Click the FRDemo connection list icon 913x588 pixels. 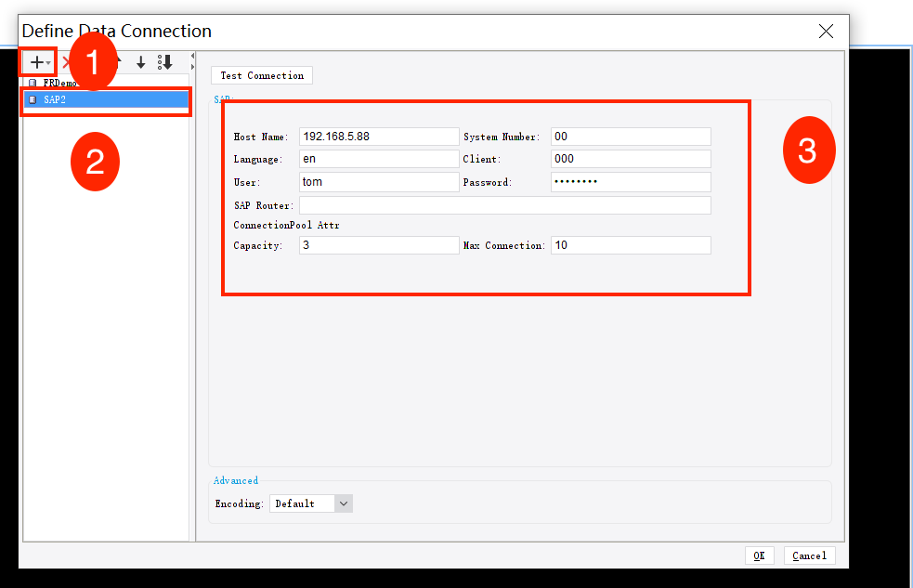pos(33,83)
